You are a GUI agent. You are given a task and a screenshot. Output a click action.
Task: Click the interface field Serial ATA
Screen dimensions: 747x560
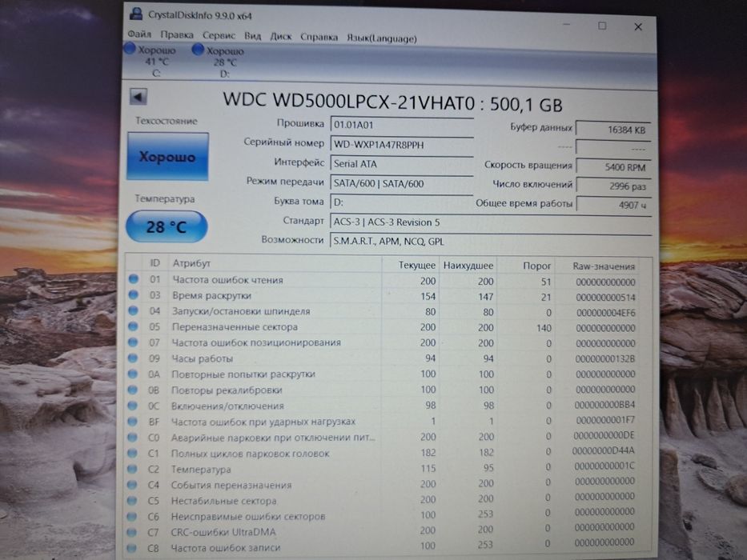[401, 164]
